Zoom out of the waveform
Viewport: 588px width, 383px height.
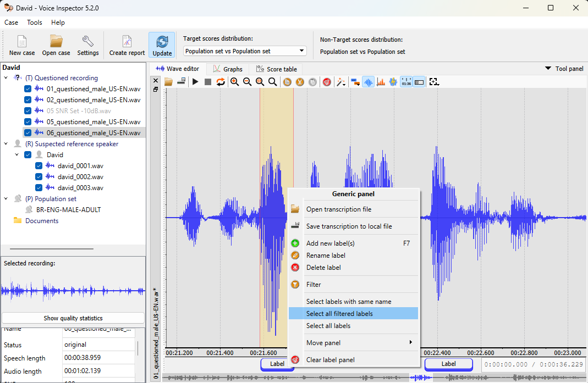(x=247, y=82)
